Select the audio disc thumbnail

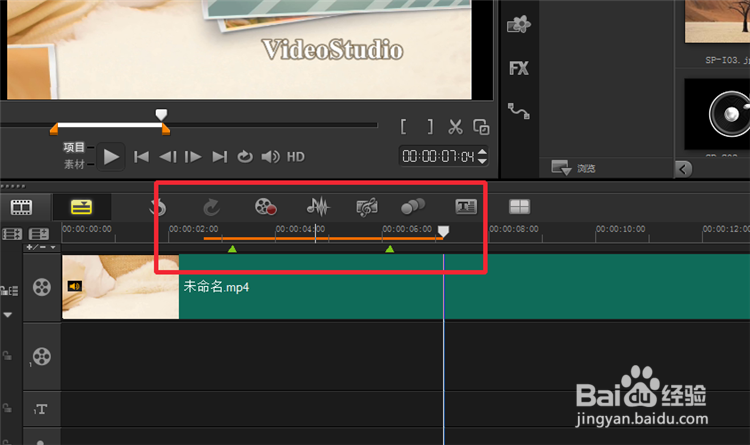[717, 115]
